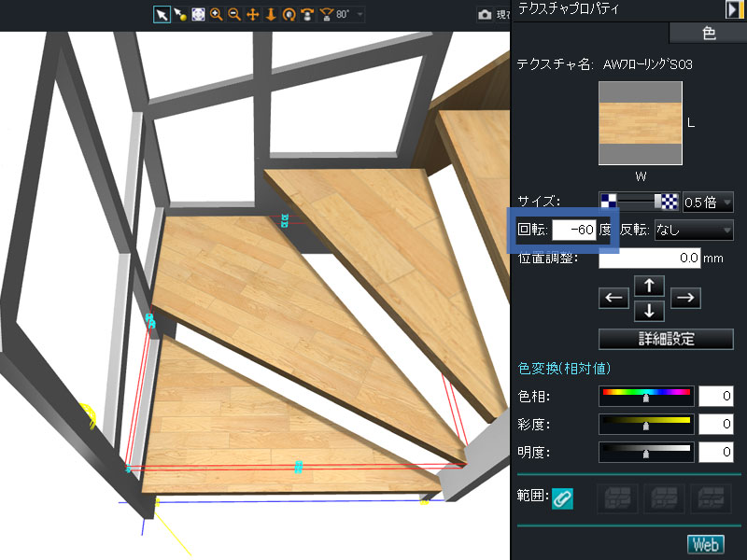Click the zoom out magnifier

[233, 15]
